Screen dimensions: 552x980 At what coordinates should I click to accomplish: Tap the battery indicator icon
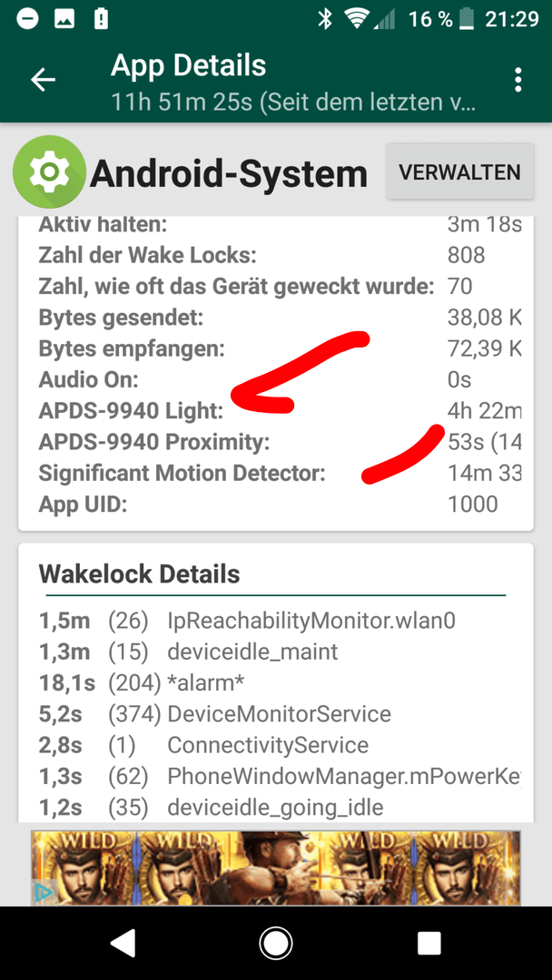click(x=467, y=19)
